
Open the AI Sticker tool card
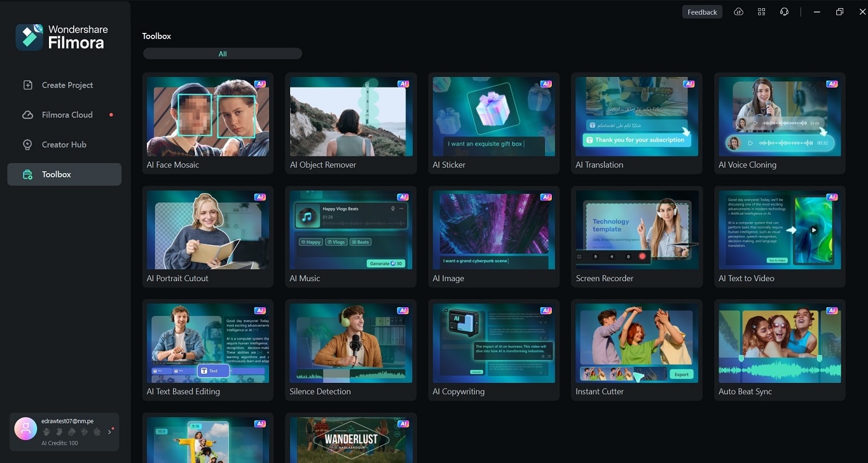494,123
